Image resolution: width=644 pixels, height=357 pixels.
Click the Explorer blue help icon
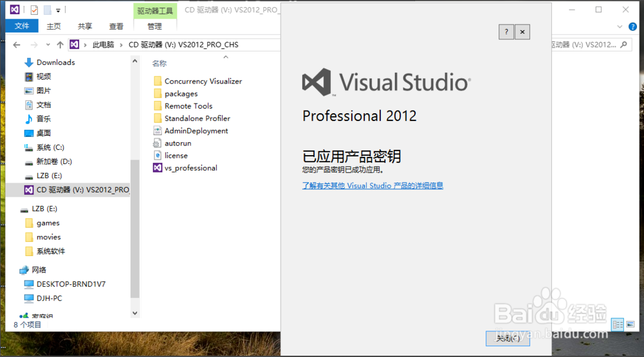point(631,26)
